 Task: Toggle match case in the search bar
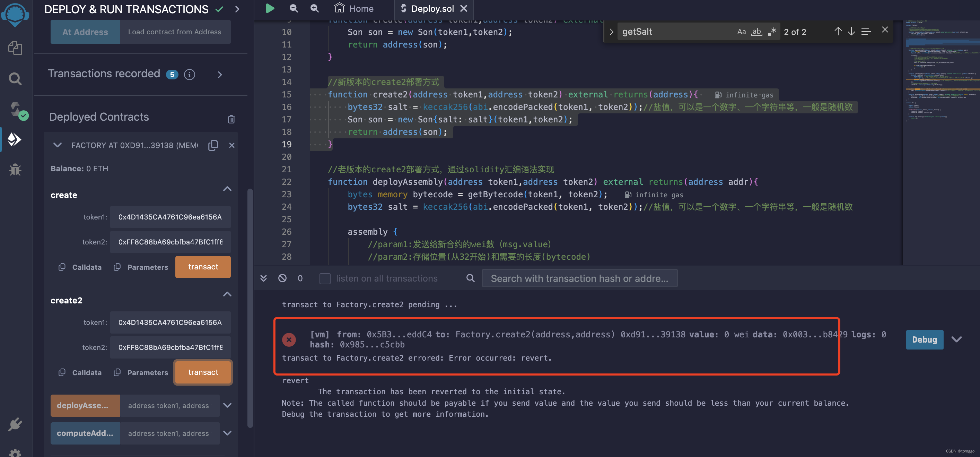(742, 32)
